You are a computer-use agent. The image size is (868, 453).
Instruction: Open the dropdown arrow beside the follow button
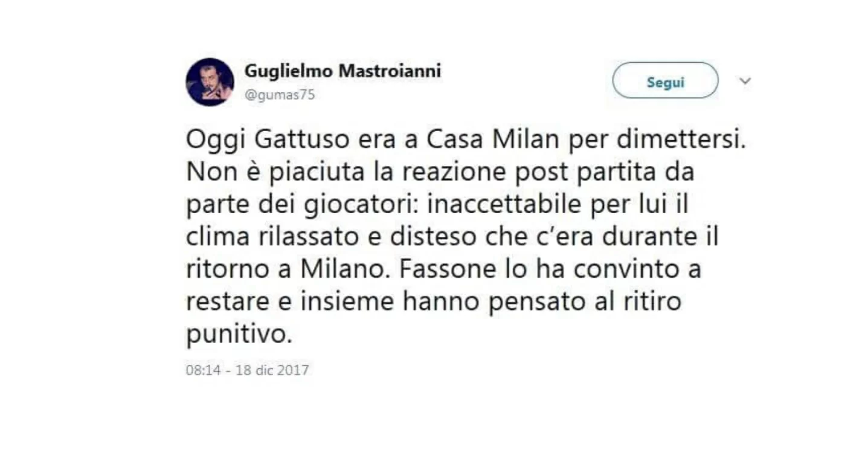[745, 80]
